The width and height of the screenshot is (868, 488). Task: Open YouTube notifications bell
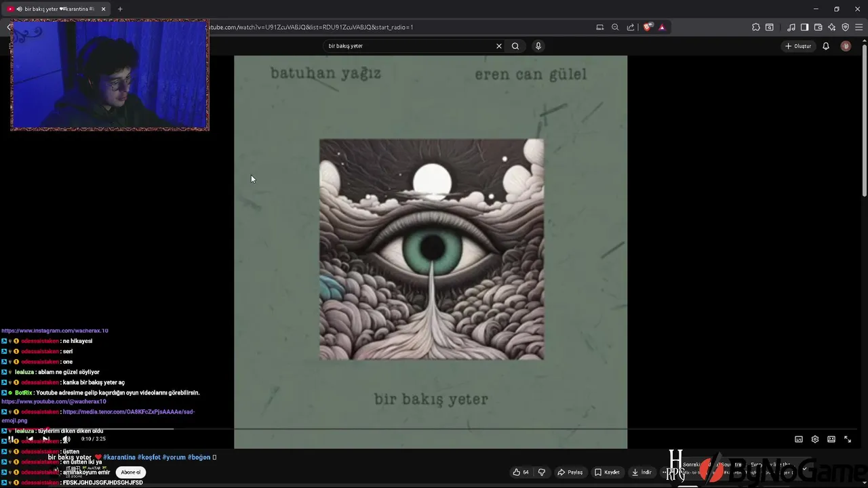(x=826, y=46)
